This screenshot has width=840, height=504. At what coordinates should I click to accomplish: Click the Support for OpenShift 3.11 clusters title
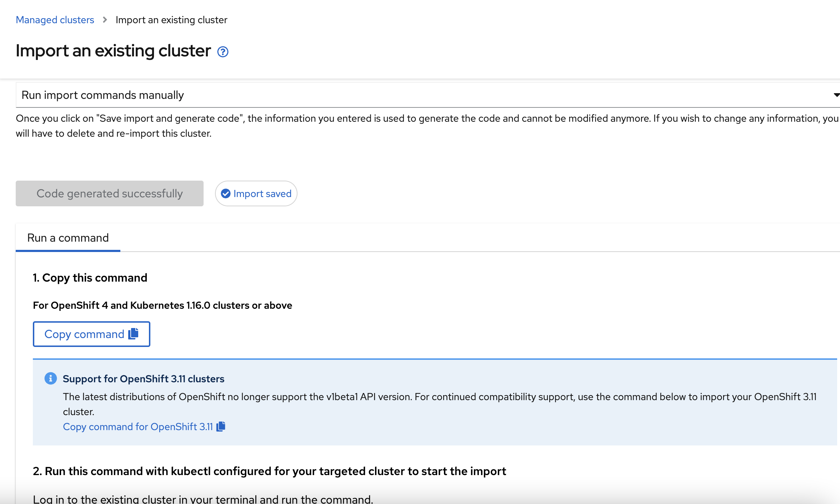[x=144, y=379]
